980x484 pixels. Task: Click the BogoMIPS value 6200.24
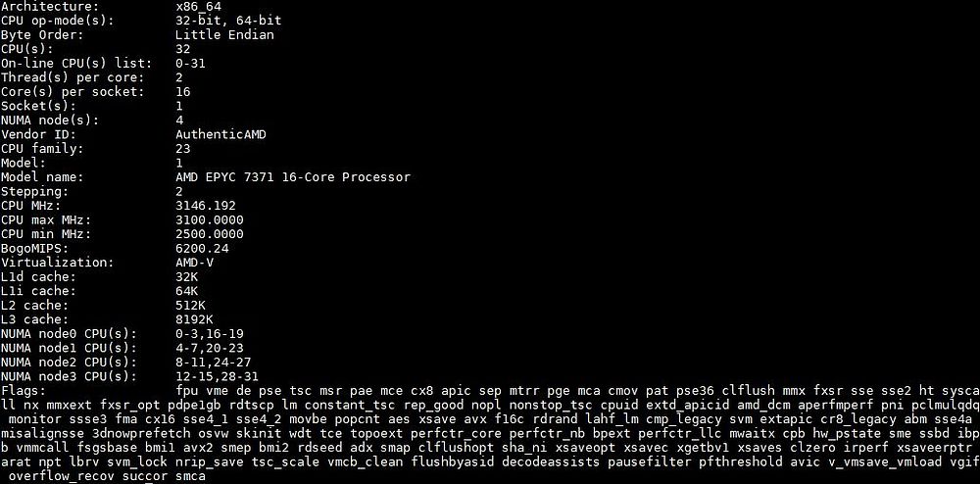202,249
